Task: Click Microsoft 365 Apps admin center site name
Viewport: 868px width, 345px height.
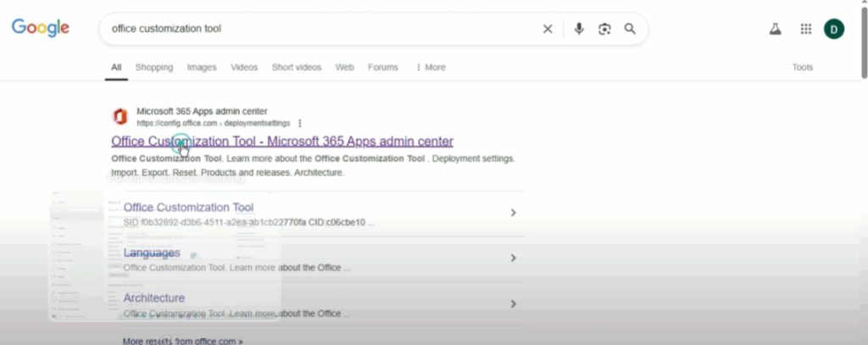Action: 202,111
